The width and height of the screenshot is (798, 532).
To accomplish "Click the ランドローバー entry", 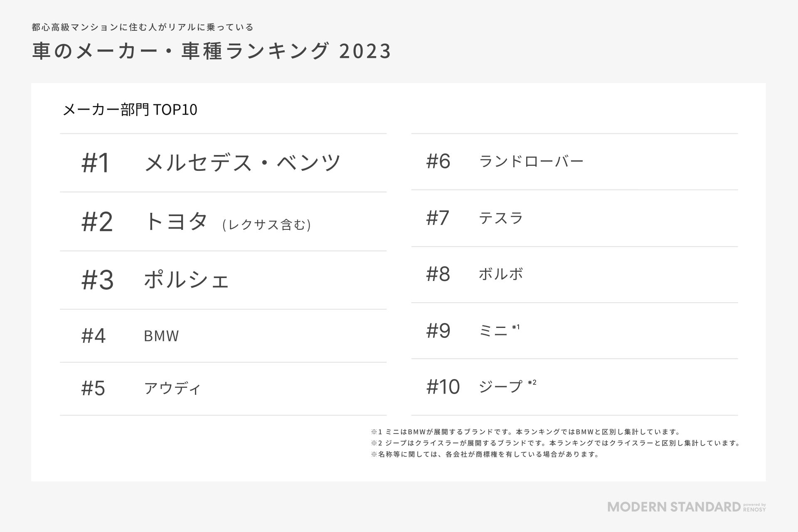I will click(531, 161).
